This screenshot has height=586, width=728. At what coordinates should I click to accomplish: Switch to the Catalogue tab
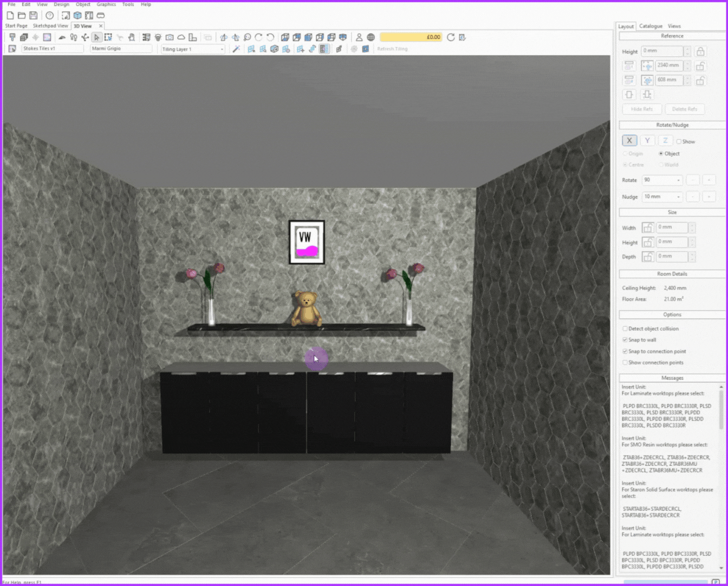click(x=651, y=26)
